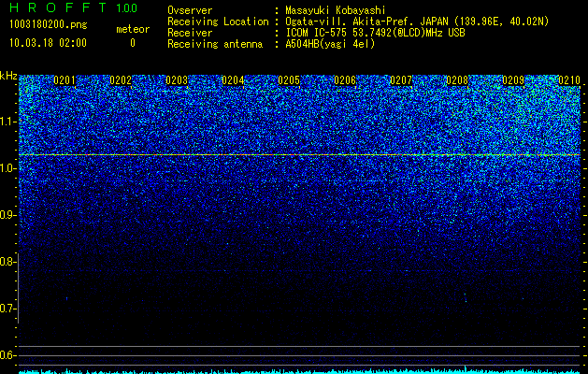Click the HROFFT program title text

(58, 7)
